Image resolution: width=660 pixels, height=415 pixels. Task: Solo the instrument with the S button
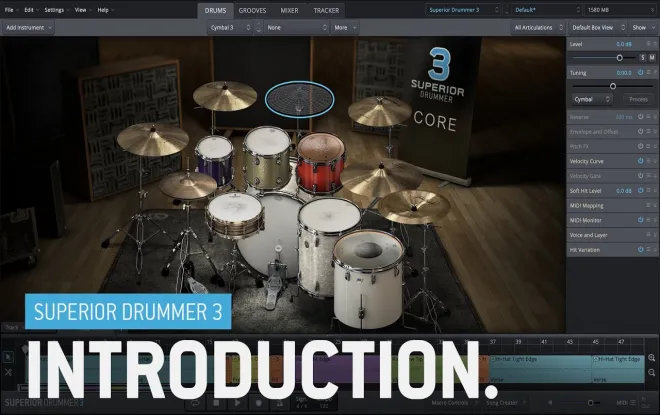pos(643,58)
